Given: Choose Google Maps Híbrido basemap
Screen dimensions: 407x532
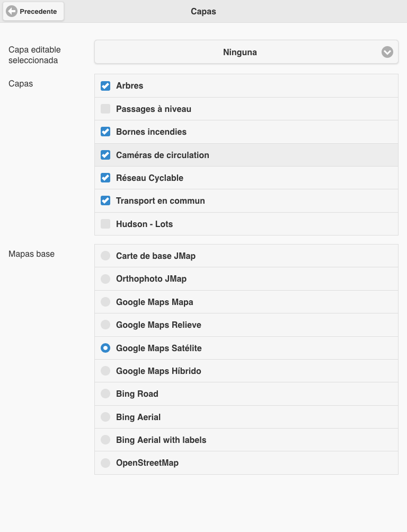Looking at the screenshot, I should (246, 371).
